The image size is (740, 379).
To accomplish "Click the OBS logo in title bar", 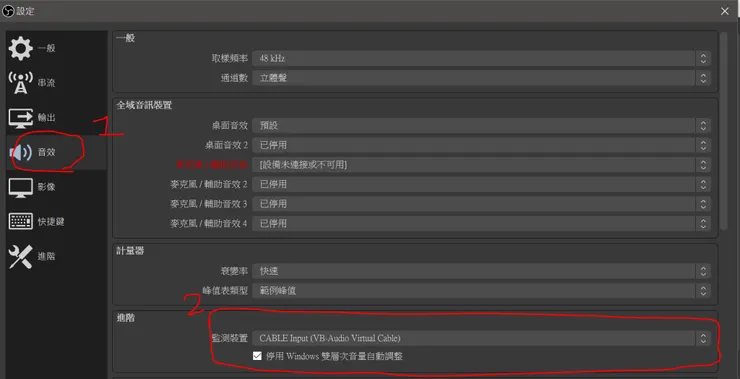I will pyautogui.click(x=8, y=11).
